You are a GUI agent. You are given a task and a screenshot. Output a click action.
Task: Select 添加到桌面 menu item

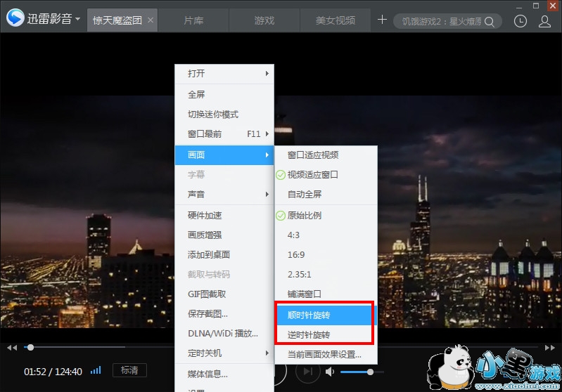(224, 255)
